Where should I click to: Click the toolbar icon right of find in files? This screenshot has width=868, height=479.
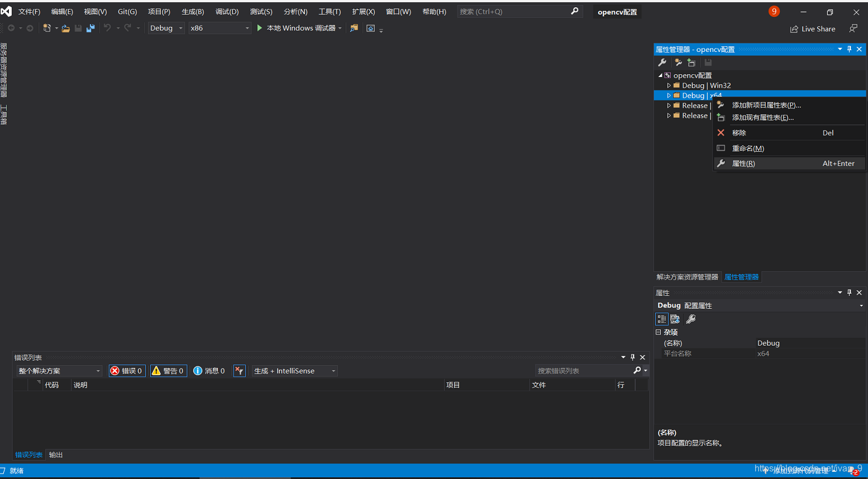370,28
